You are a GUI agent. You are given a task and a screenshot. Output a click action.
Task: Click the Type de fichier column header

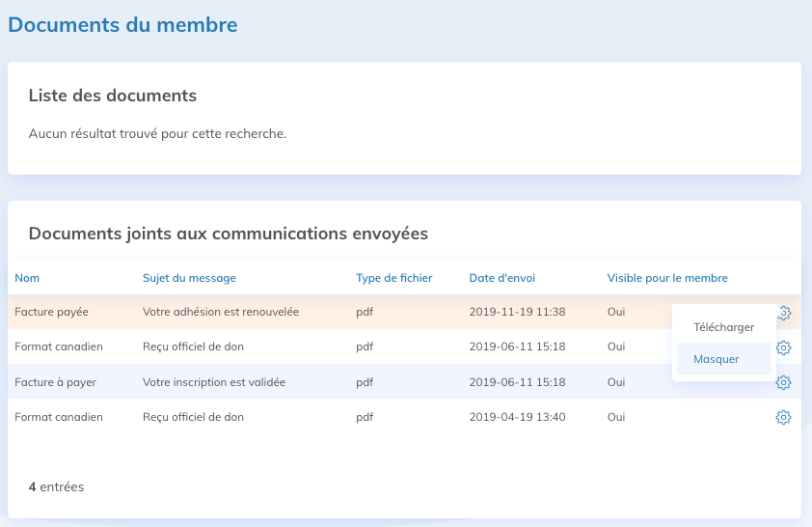click(x=393, y=278)
